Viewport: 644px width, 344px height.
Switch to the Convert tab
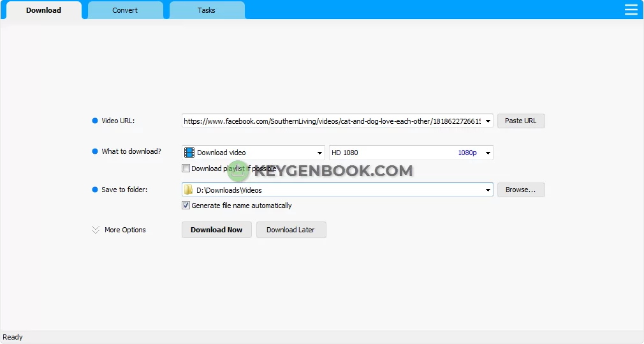[x=125, y=10]
